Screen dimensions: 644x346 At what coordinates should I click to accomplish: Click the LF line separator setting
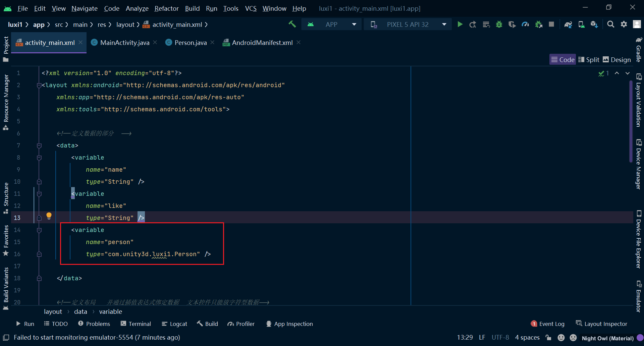(482, 338)
